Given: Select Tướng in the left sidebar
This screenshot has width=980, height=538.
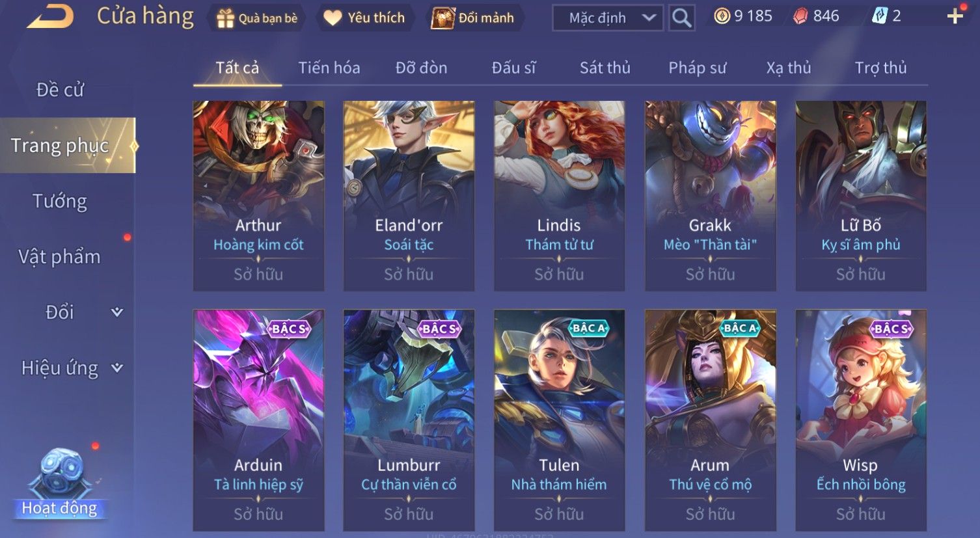Looking at the screenshot, I should (60, 201).
